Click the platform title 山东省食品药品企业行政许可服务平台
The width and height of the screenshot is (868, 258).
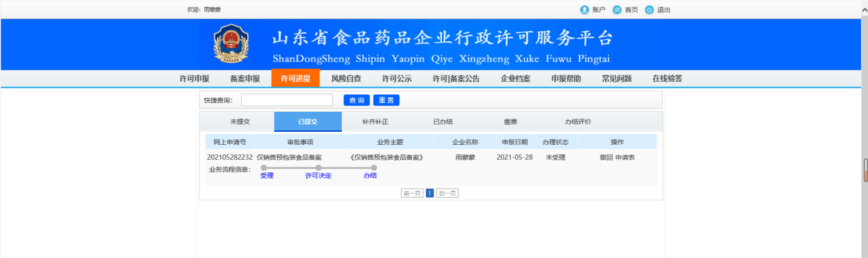(443, 38)
